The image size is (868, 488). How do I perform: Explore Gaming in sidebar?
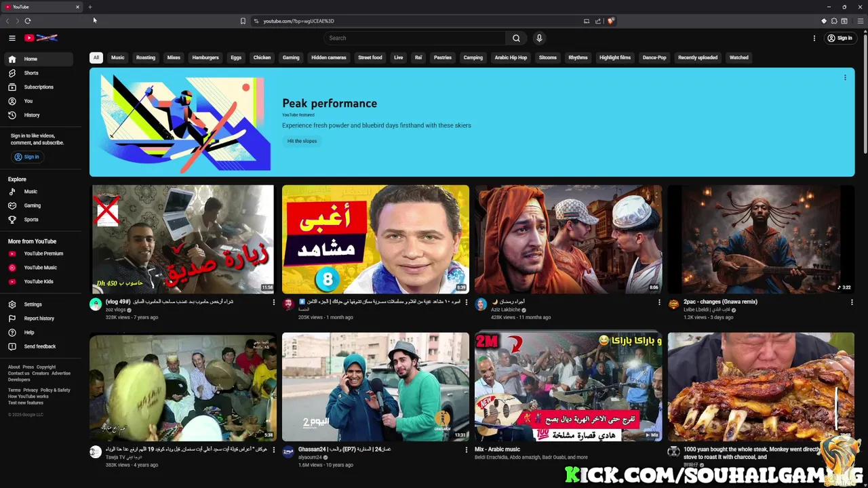(38, 205)
